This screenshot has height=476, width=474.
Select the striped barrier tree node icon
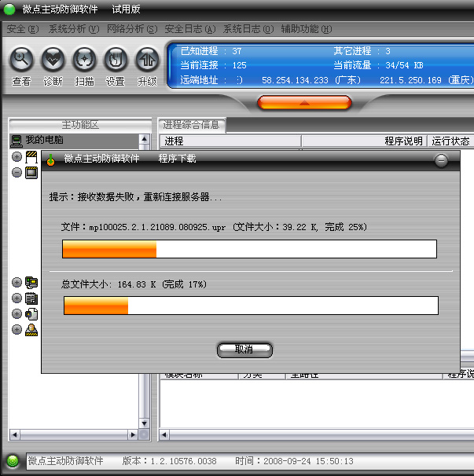click(x=31, y=157)
